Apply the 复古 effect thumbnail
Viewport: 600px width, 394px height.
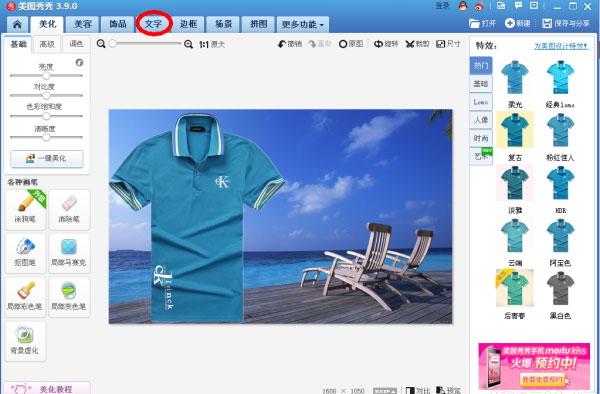(515, 130)
